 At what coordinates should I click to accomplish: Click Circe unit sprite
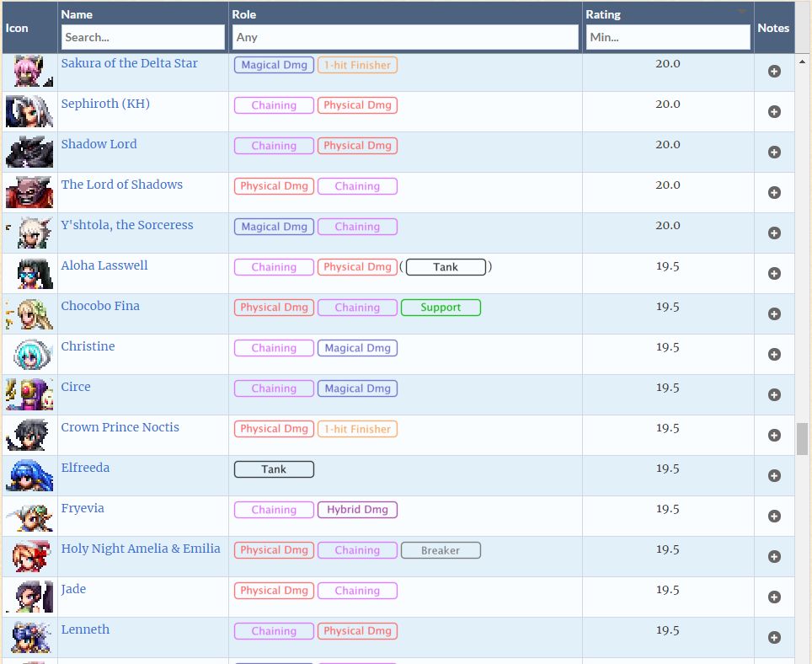[x=29, y=394]
